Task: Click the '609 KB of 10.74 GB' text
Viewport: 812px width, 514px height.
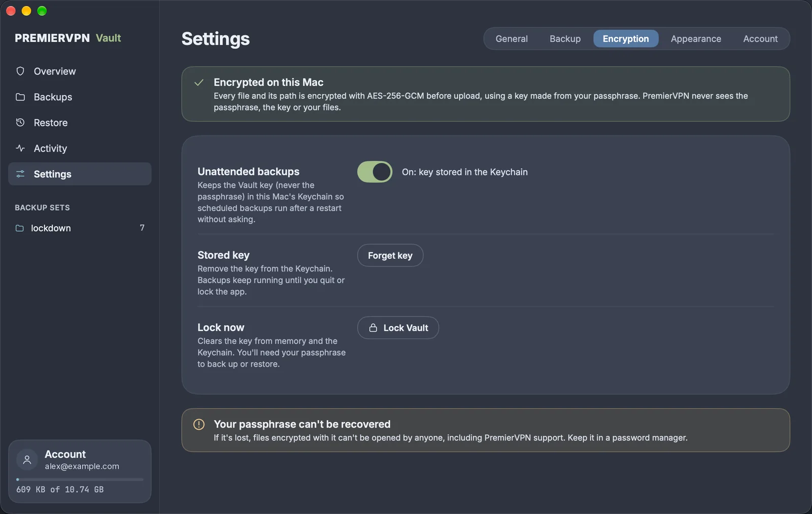Action: (x=60, y=490)
